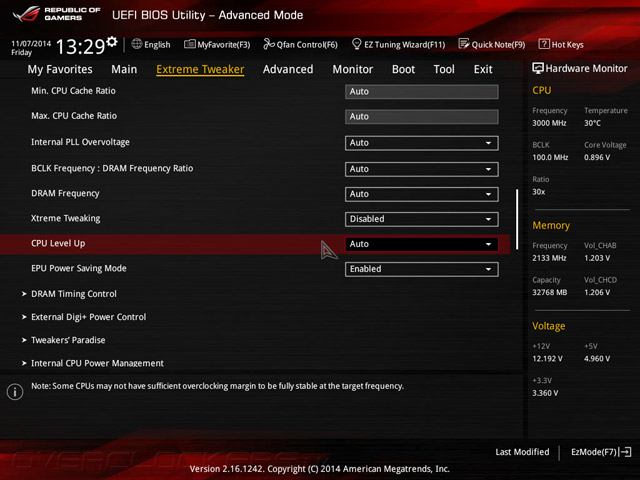Select the DRAM Frequency row label

click(x=65, y=193)
